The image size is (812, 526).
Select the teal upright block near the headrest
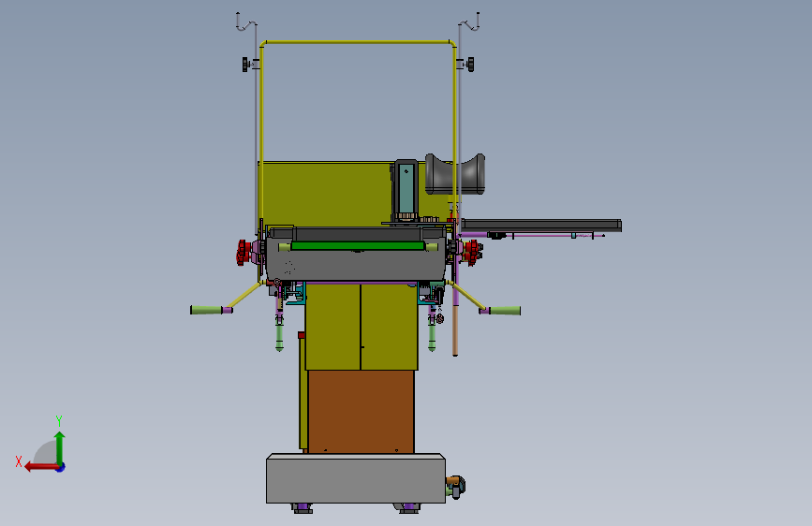click(x=406, y=187)
